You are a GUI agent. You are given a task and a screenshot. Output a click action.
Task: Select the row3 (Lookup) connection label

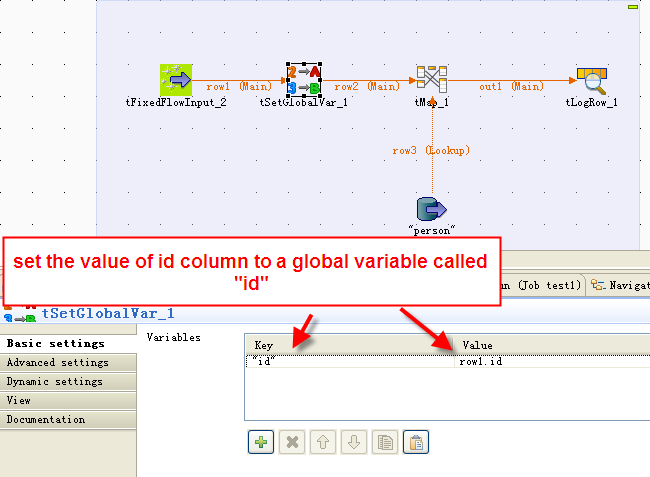tap(431, 150)
